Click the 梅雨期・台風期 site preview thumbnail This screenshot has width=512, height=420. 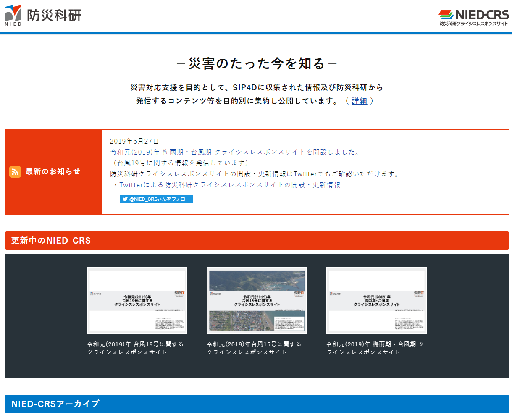click(x=376, y=300)
